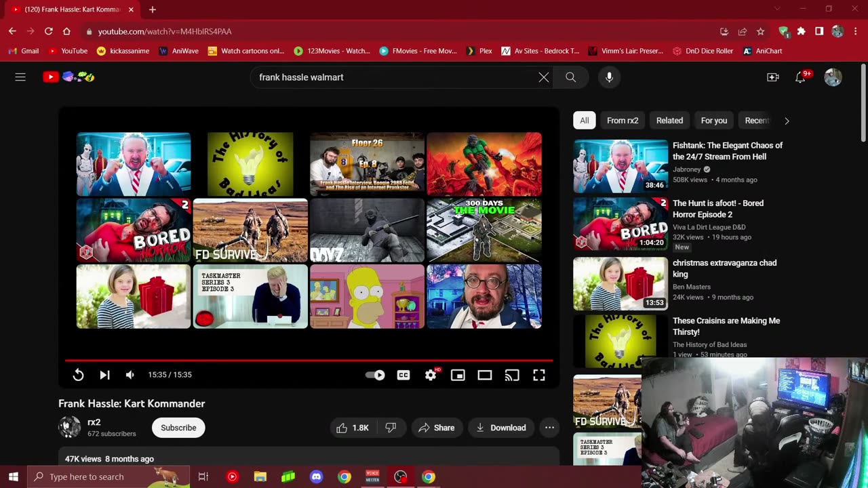Toggle closed captions on player
The height and width of the screenshot is (488, 868).
[x=403, y=375]
